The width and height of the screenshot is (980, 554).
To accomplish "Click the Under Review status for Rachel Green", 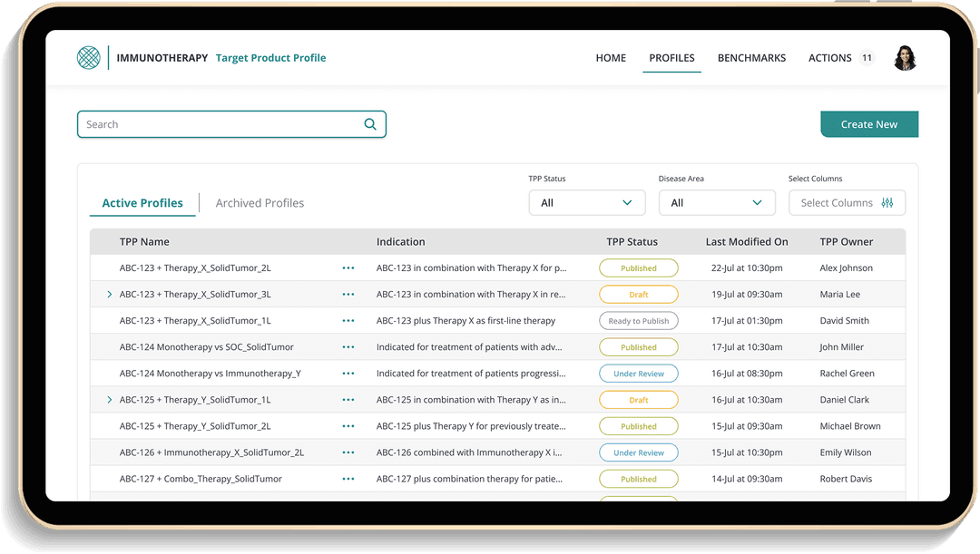I will coord(638,374).
